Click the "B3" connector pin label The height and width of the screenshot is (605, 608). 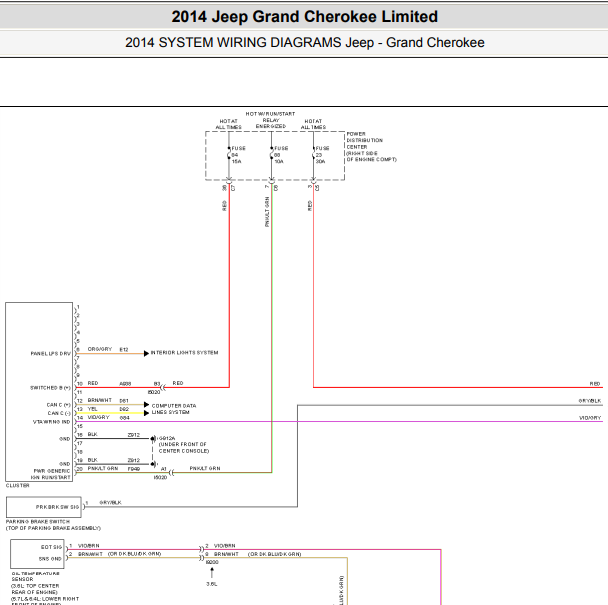(157, 384)
